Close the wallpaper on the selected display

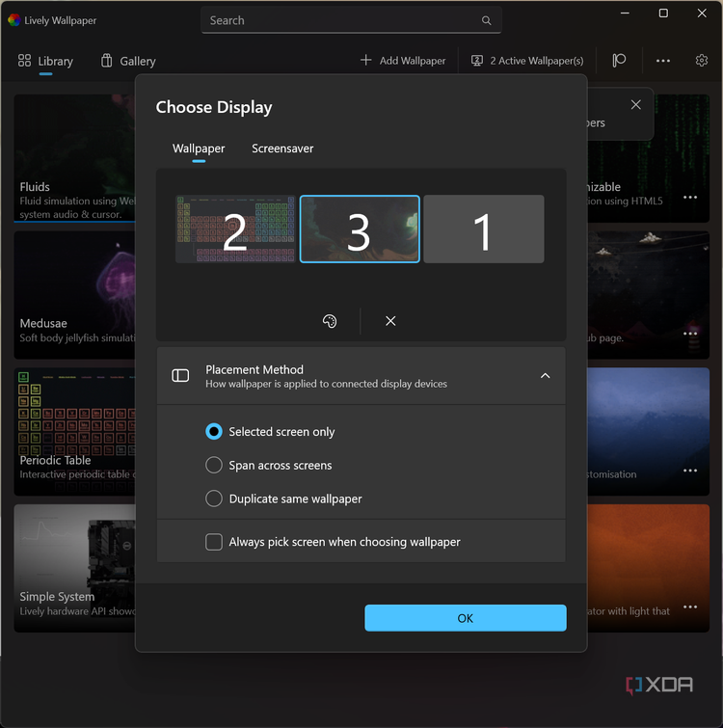pos(390,321)
